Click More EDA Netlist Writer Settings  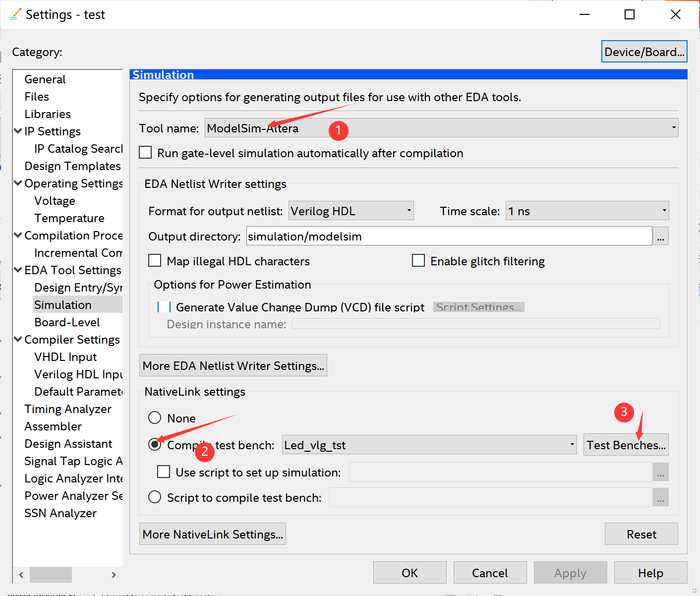[233, 365]
